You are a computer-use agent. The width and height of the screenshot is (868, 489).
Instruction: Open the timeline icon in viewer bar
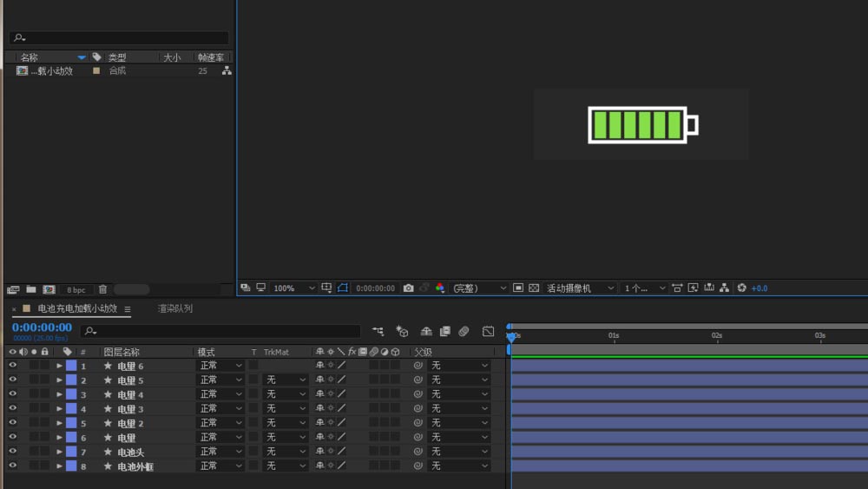click(709, 288)
